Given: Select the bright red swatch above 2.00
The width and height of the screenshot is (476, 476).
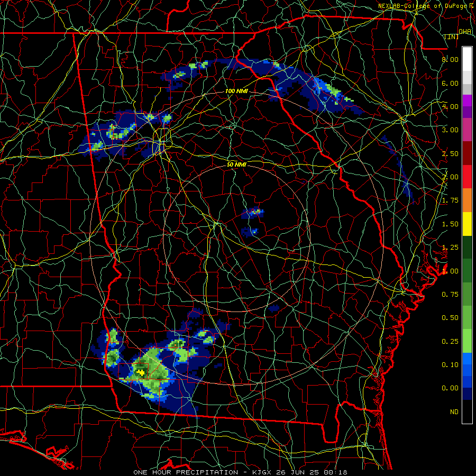Looking at the screenshot, I should point(467,177).
